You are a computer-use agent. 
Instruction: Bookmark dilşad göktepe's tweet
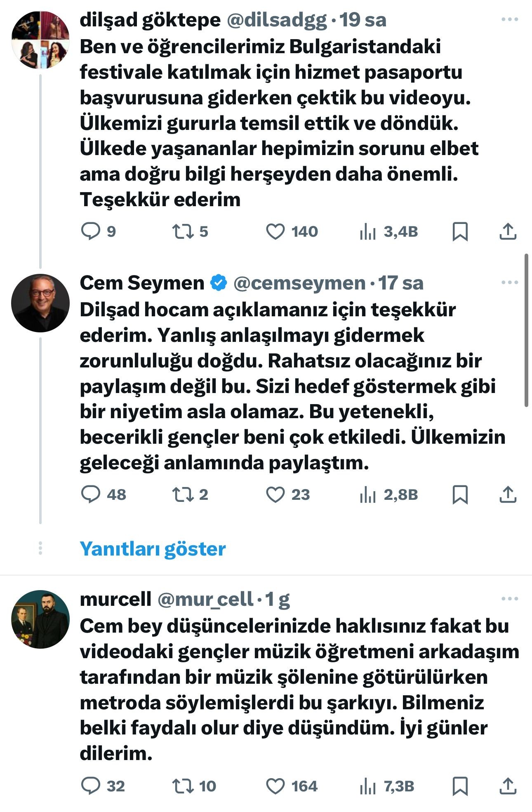click(460, 231)
